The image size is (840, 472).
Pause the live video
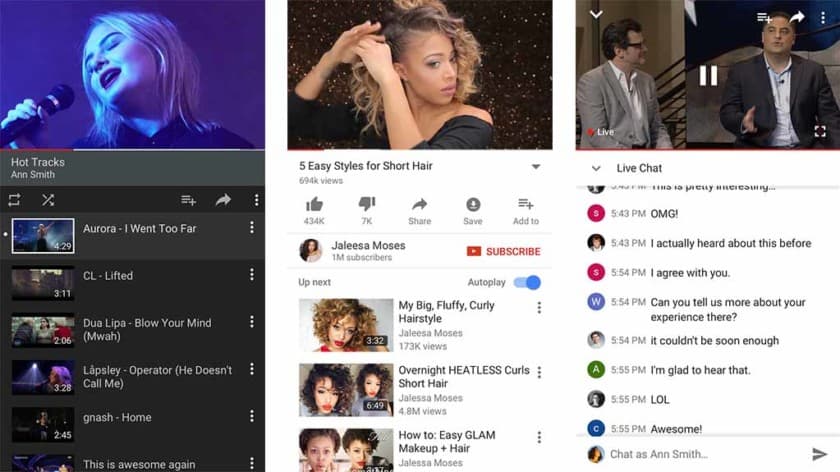[708, 75]
